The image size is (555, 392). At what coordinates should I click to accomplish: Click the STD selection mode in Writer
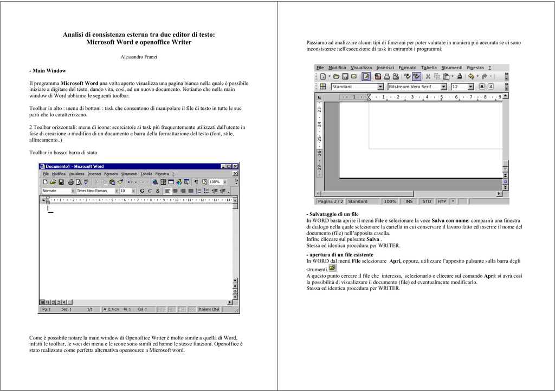click(x=427, y=201)
